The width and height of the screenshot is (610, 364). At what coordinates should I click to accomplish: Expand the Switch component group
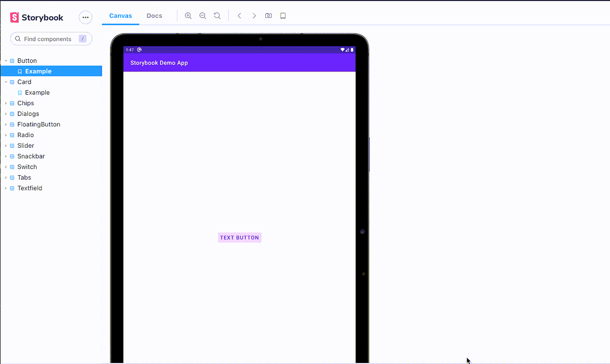[5, 167]
